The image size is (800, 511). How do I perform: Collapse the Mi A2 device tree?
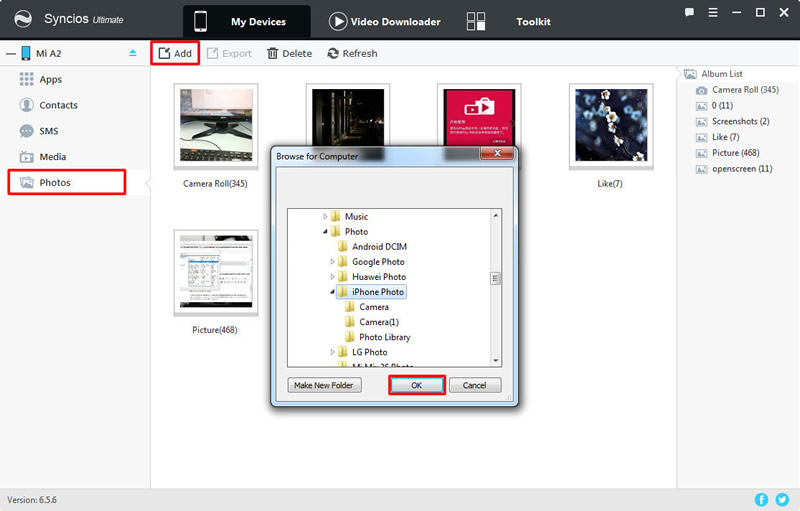coord(10,54)
